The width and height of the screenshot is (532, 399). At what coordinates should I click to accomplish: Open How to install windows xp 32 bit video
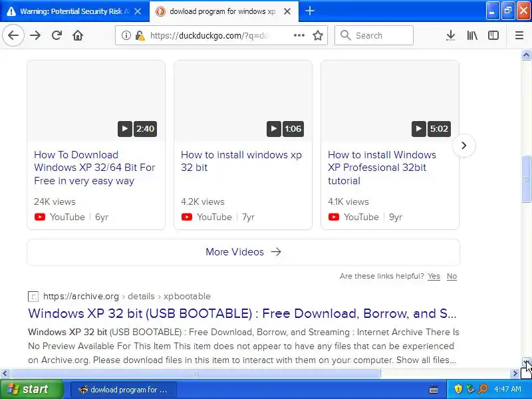(x=241, y=161)
